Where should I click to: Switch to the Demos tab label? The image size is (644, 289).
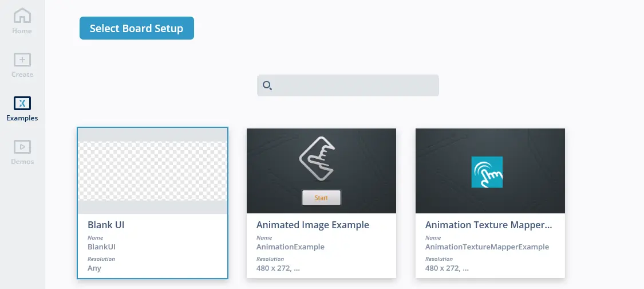(22, 162)
